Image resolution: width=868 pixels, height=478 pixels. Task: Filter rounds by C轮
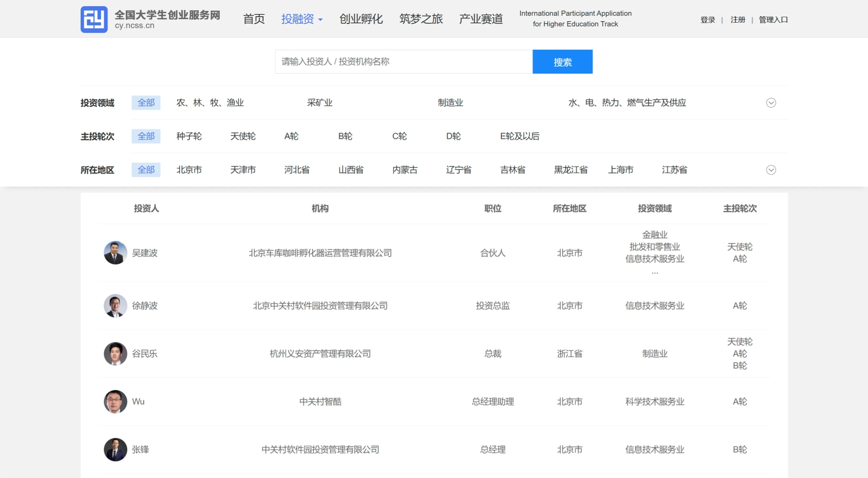[x=400, y=136]
